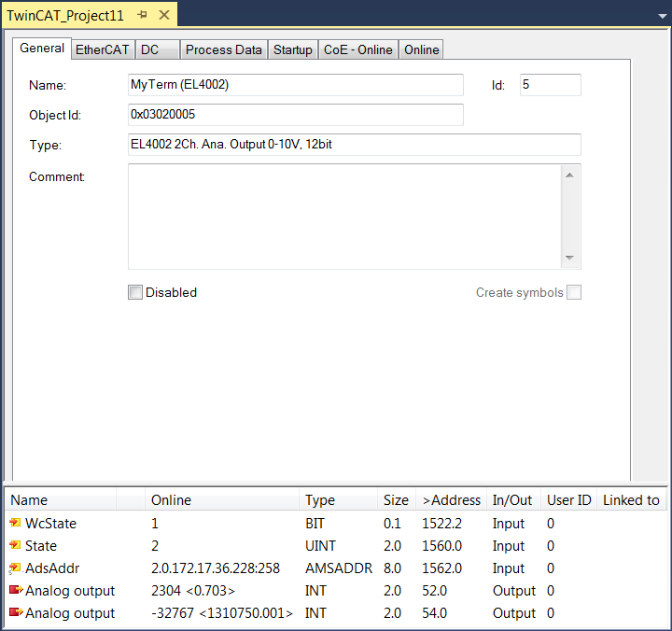
Task: Click the WcState input variable icon
Action: click(x=15, y=523)
